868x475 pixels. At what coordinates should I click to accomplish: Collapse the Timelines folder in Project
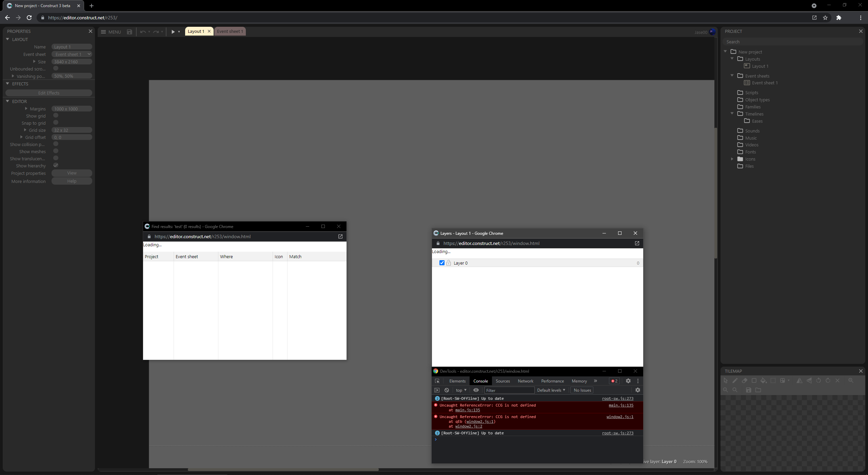732,113
